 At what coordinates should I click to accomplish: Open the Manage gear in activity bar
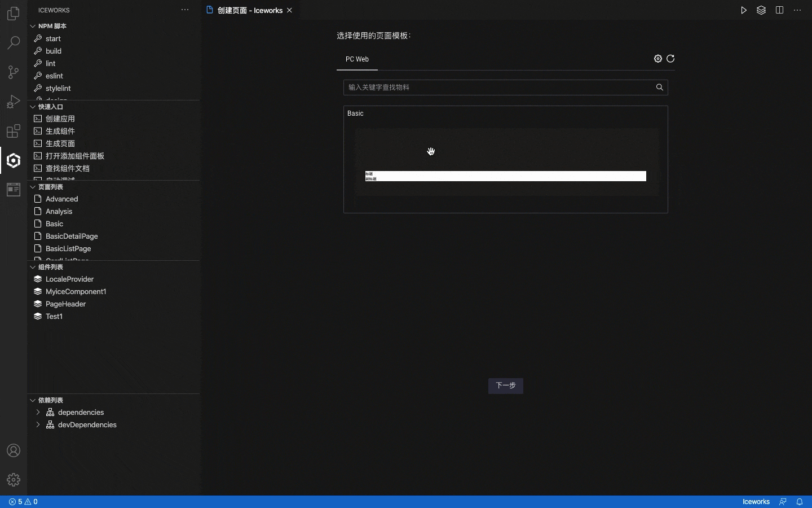pyautogui.click(x=14, y=480)
